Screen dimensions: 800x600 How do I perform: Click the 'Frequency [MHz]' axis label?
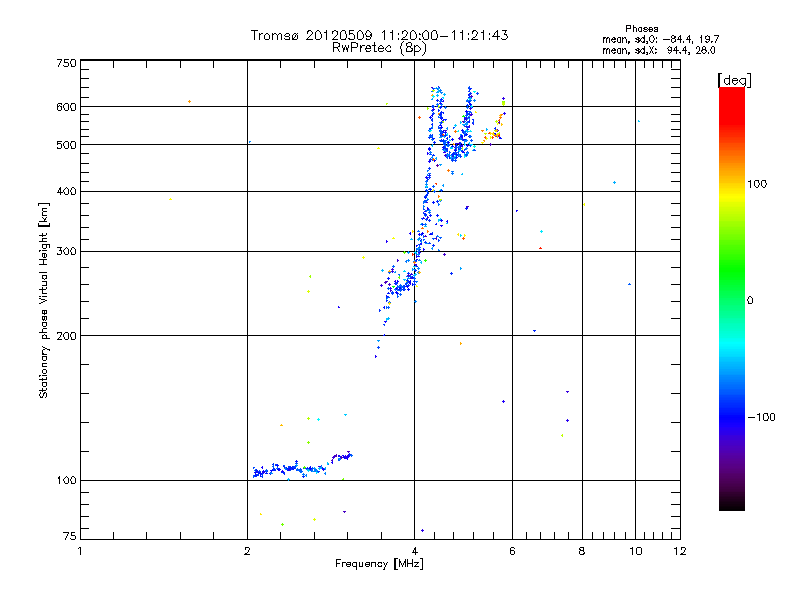click(x=379, y=564)
